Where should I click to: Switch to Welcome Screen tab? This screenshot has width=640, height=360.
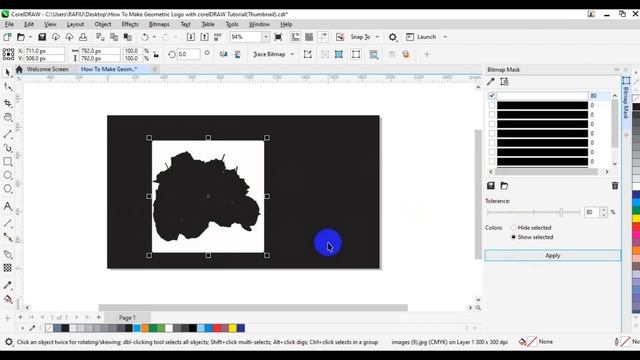pyautogui.click(x=47, y=69)
